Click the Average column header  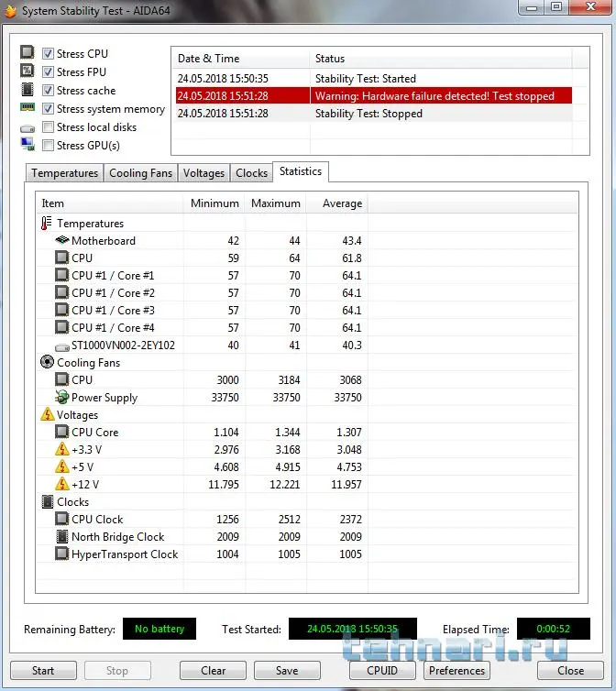tap(337, 203)
